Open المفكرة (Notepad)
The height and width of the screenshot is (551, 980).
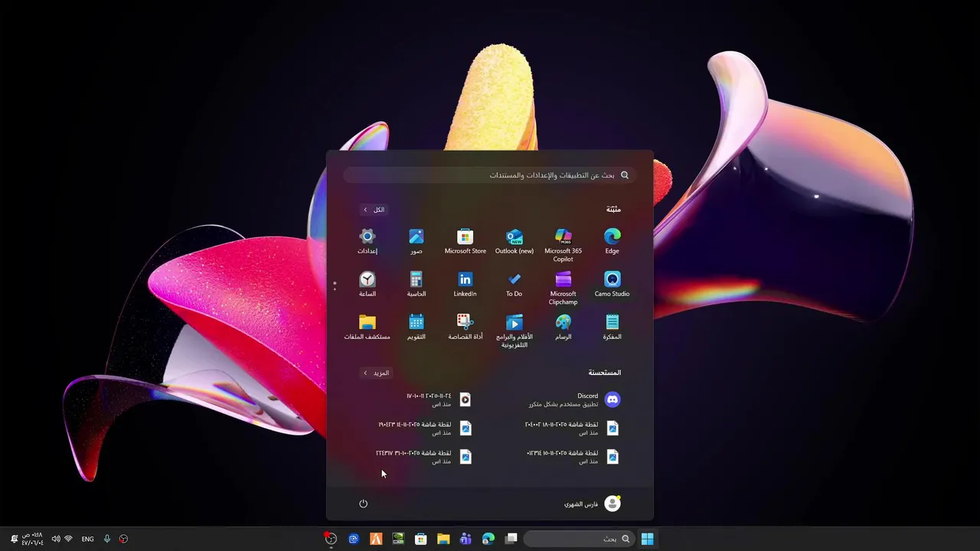tap(612, 327)
